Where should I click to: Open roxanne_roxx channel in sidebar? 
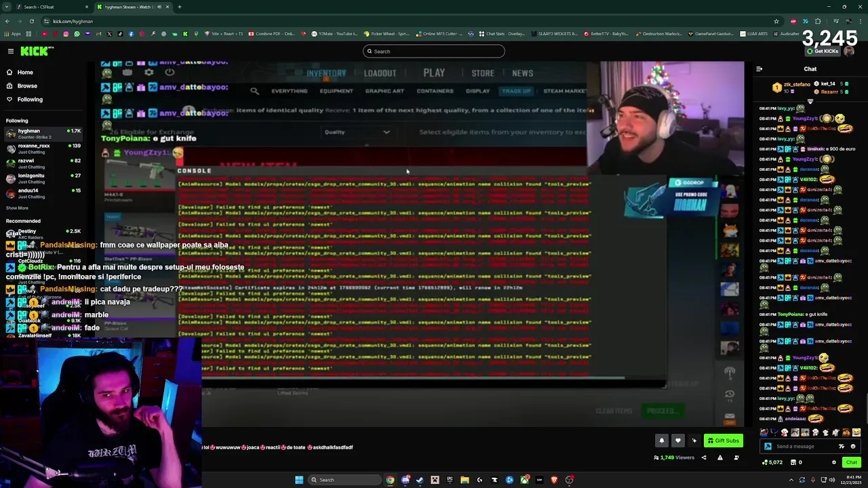tap(44, 148)
